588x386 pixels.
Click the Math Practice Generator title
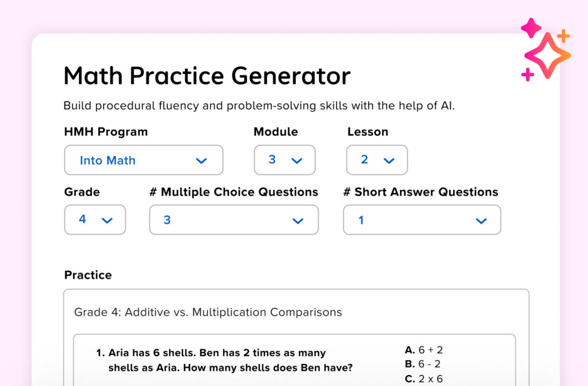click(206, 75)
